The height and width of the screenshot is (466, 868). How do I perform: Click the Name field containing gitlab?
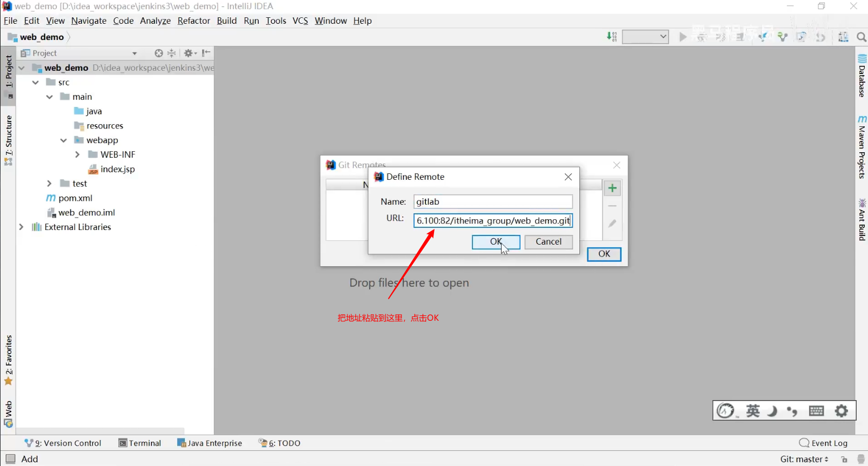coord(493,201)
